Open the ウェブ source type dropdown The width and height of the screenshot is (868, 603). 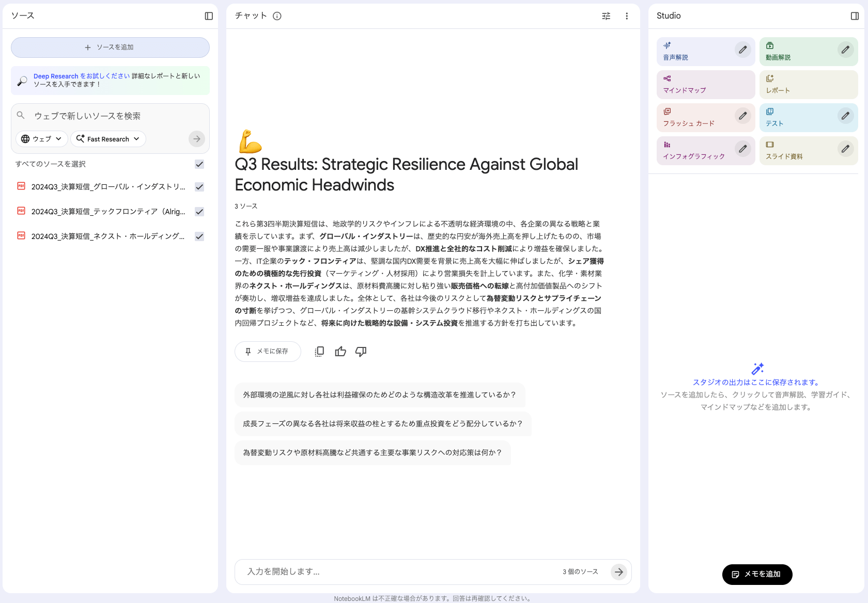coord(41,138)
